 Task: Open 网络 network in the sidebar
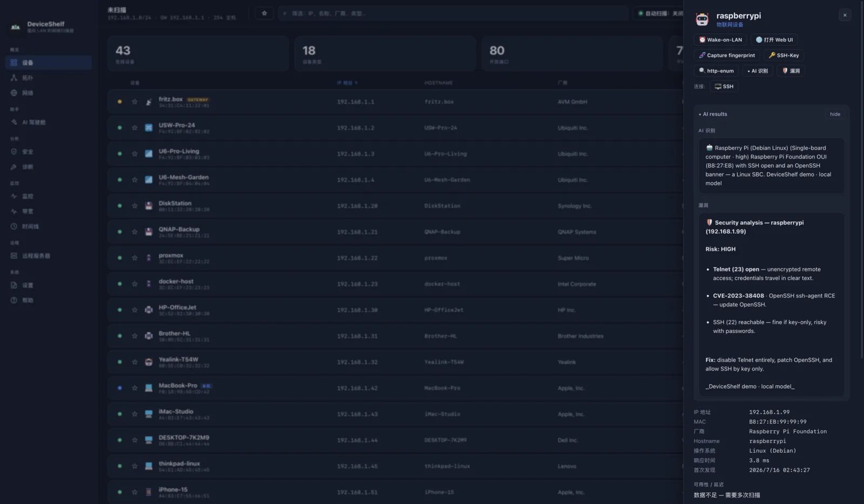point(49,93)
